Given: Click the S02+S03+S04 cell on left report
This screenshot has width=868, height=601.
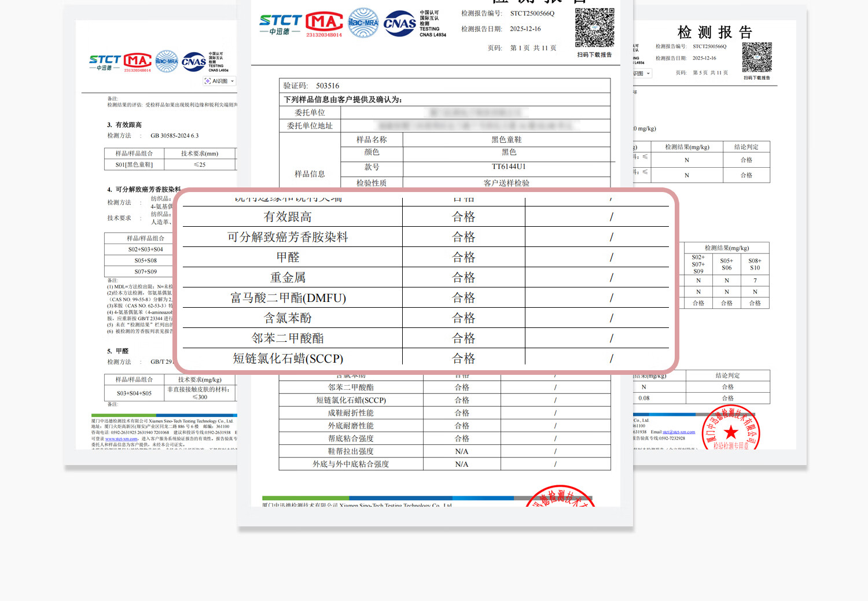Looking at the screenshot, I should click(146, 249).
